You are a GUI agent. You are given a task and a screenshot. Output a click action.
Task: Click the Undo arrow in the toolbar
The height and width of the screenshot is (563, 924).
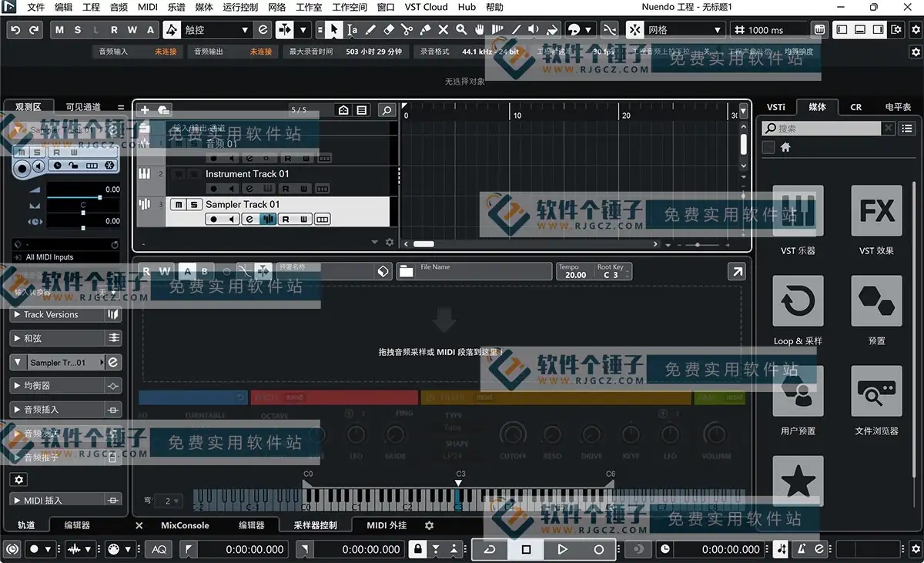pos(15,30)
